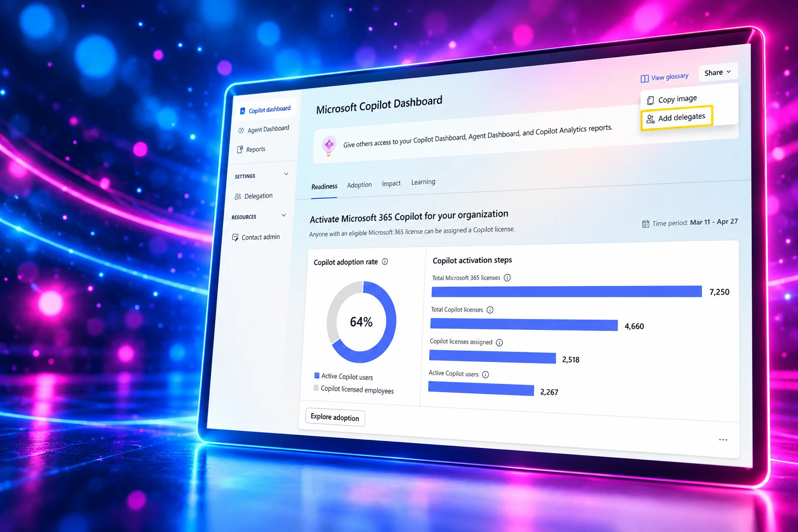Click the Explore adoption button

335,417
